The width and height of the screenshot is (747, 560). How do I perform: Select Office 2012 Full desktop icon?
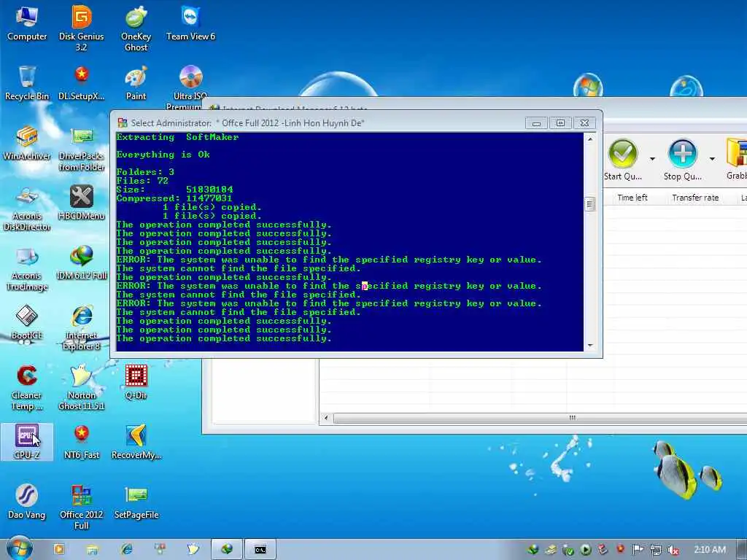tap(82, 507)
